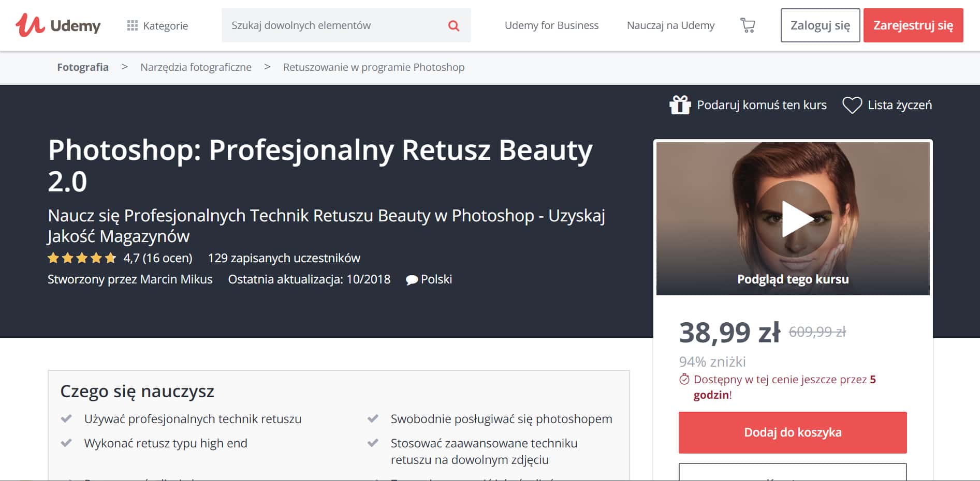Click the Zaloguj się button
The image size is (980, 481).
click(x=820, y=25)
